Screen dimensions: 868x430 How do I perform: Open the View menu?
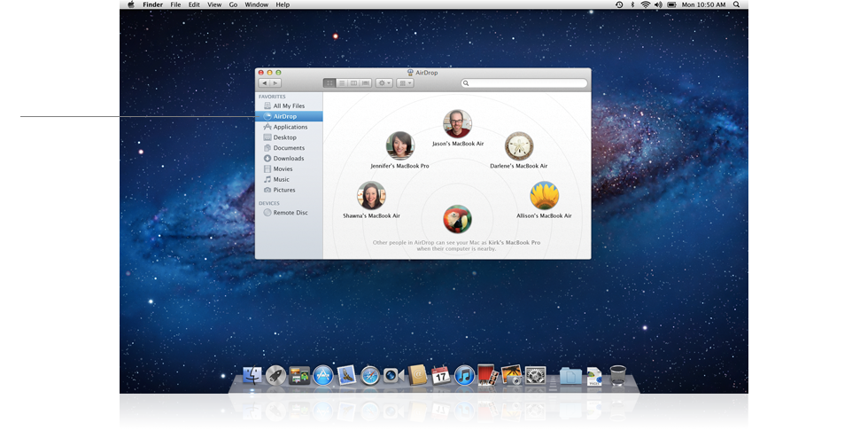(214, 4)
